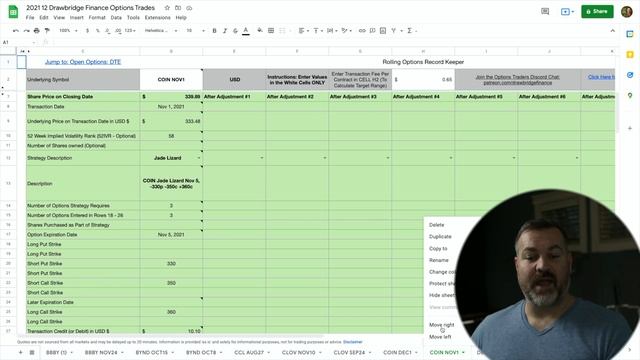Open the zoom level dropdown
This screenshot has width=640, height=360.
coord(68,31)
